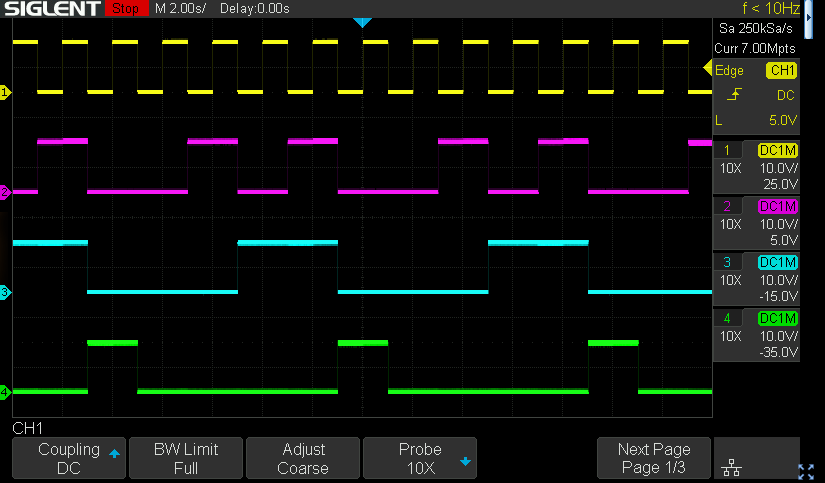Screen dimensions: 825x483
Task: Click the M 2.00s/ timebase readout
Action: point(181,9)
